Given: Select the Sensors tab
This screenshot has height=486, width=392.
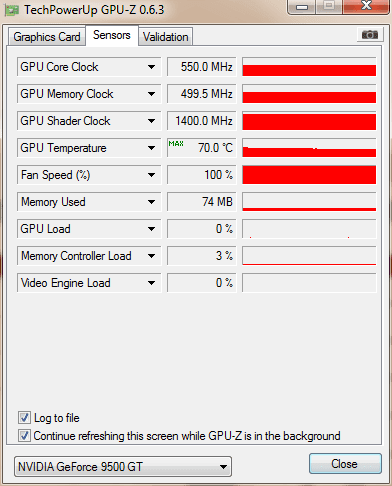Looking at the screenshot, I should coord(112,35).
